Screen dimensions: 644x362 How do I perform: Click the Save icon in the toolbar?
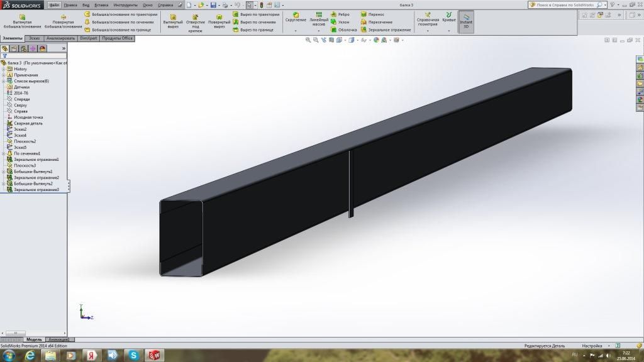pyautogui.click(x=213, y=5)
